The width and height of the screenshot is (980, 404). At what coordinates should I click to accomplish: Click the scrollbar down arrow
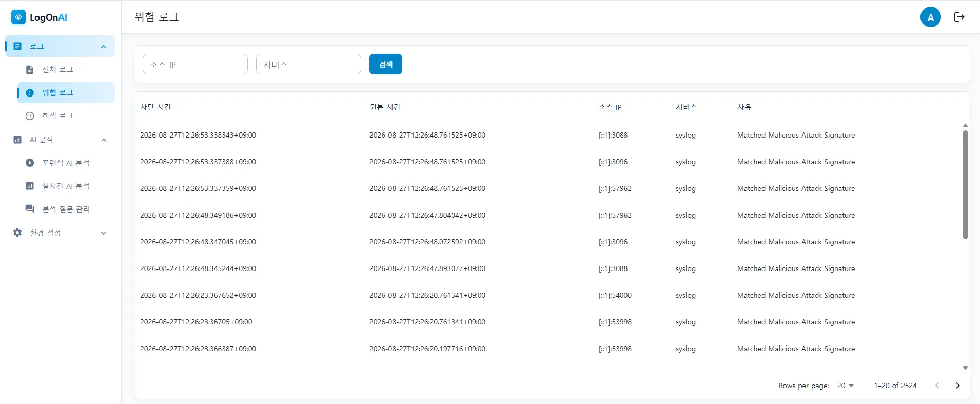[x=965, y=368]
